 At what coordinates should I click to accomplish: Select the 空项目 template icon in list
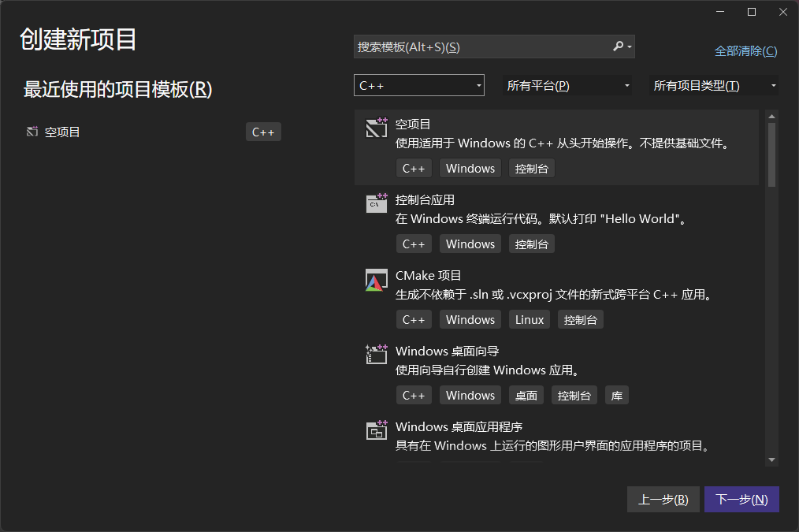(377, 128)
